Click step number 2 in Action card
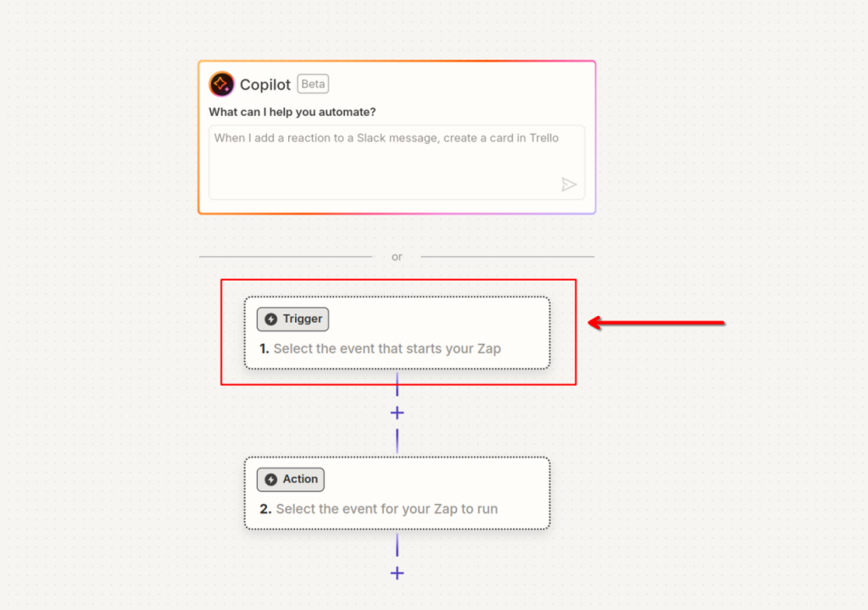868x610 pixels. pyautogui.click(x=265, y=509)
